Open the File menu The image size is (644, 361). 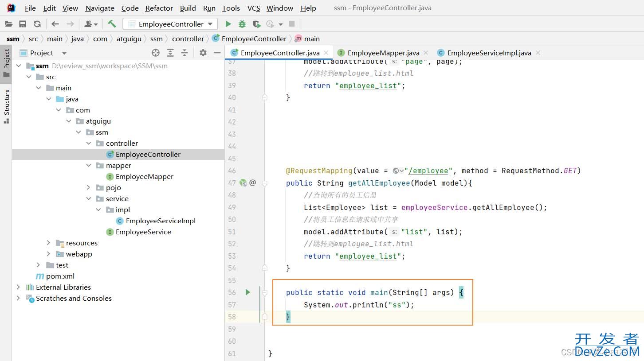click(x=31, y=8)
